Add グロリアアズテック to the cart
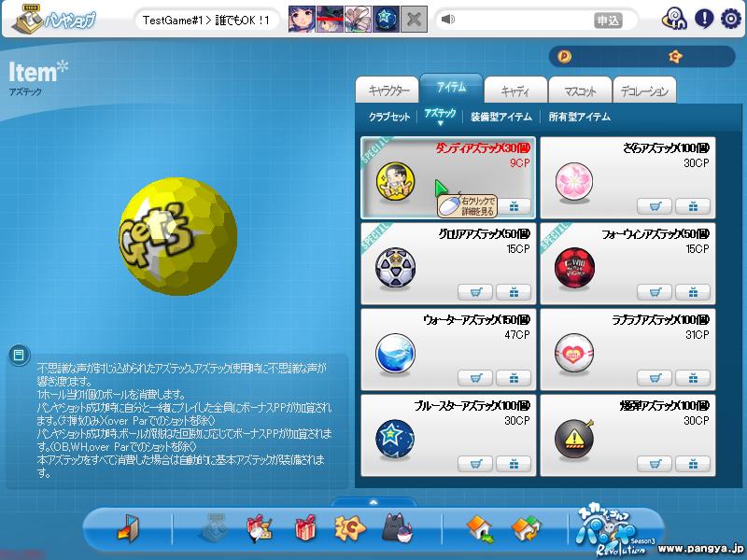747x560 pixels. pyautogui.click(x=475, y=292)
